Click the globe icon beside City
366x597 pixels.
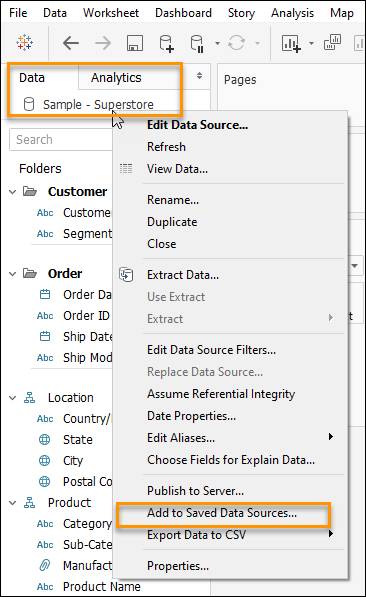click(x=45, y=460)
